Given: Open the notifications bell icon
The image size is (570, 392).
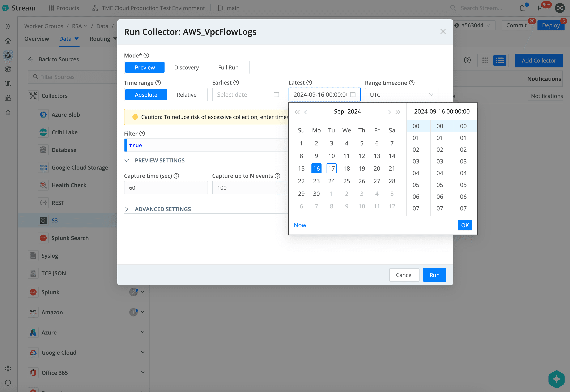Looking at the screenshot, I should tap(522, 8).
